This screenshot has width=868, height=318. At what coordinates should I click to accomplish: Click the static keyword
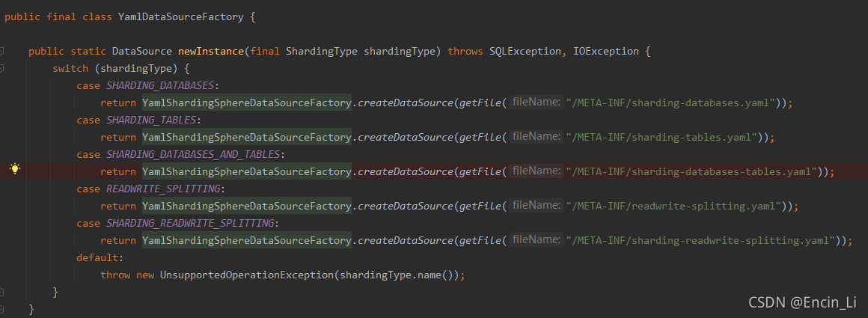tap(88, 52)
